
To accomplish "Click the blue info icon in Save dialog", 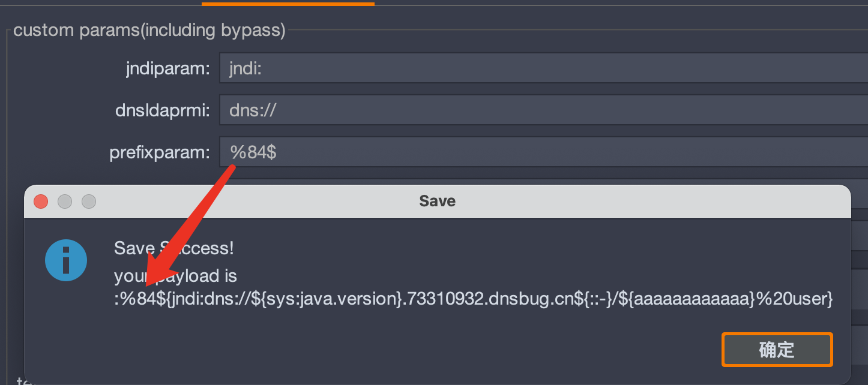I will tap(67, 260).
